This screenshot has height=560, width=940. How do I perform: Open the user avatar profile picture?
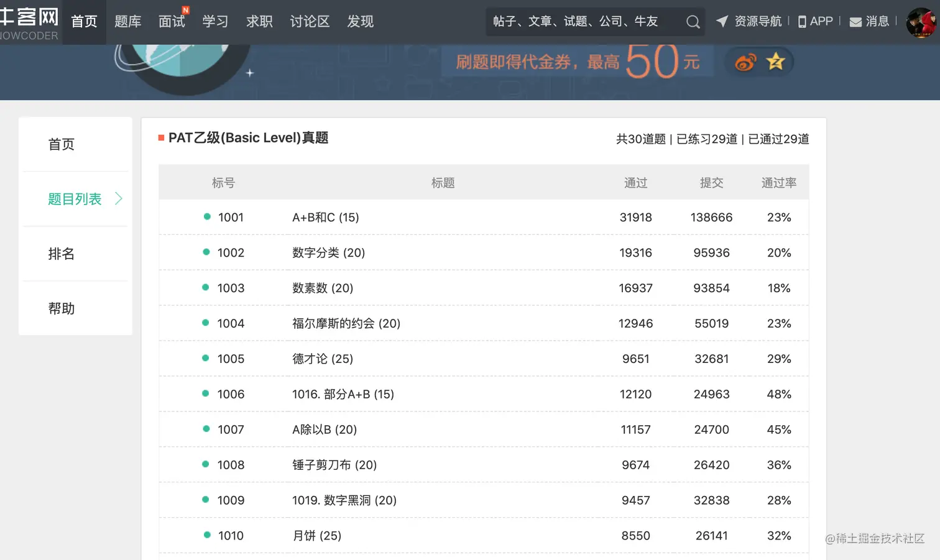(921, 22)
